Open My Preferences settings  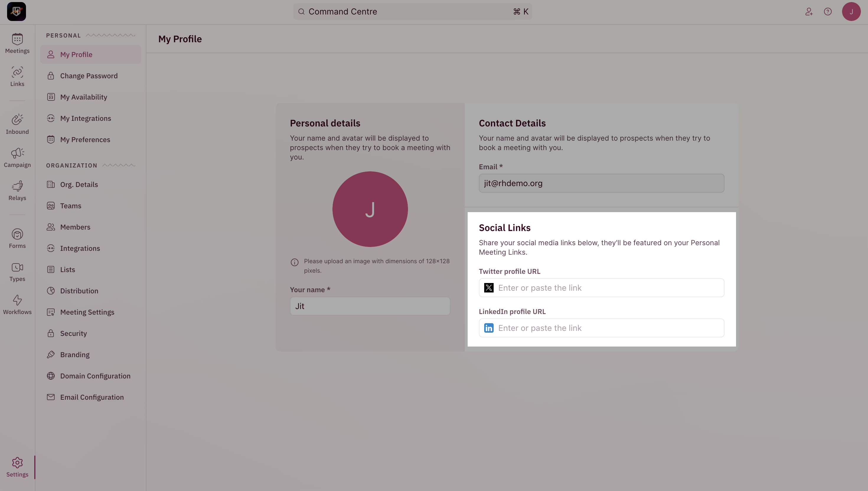(x=91, y=139)
